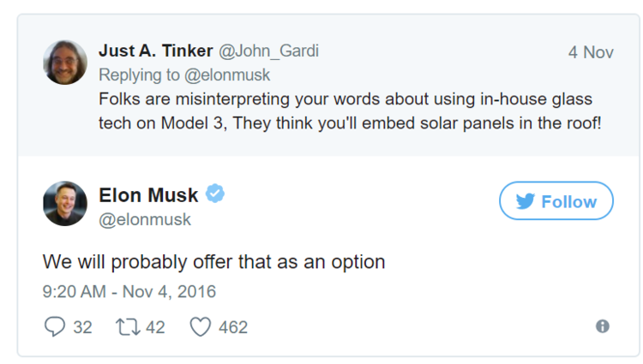Open the quoted tweet about Model 3 glass
This screenshot has width=643, height=364.
coord(350,111)
